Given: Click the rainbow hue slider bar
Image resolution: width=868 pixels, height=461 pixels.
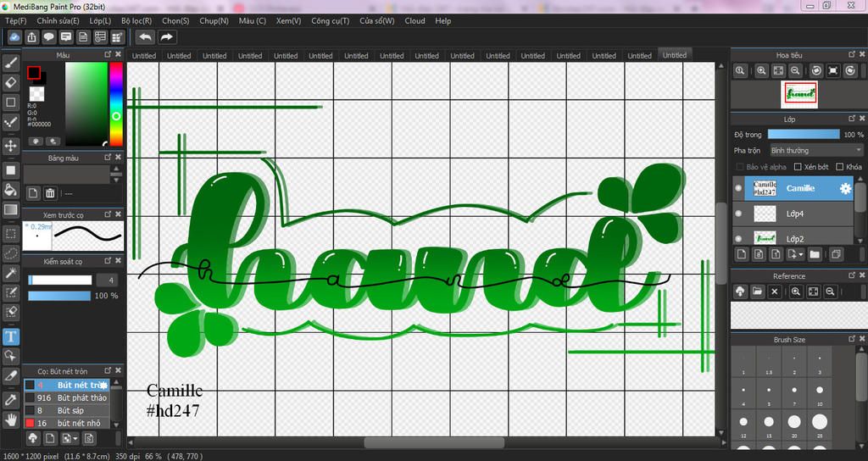Looking at the screenshot, I should [115, 104].
